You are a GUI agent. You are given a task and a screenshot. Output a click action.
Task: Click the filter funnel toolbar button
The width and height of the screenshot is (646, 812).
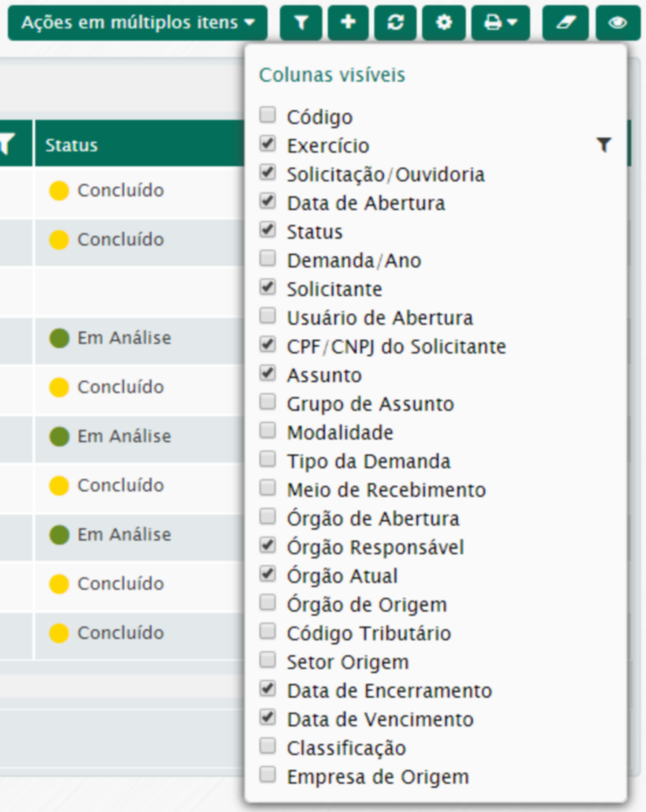pyautogui.click(x=301, y=23)
